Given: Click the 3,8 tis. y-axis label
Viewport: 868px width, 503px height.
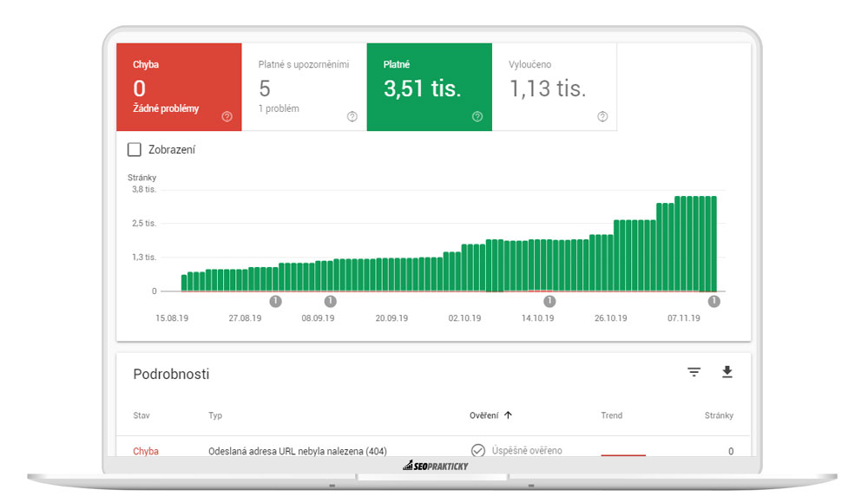Looking at the screenshot, I should pos(144,189).
